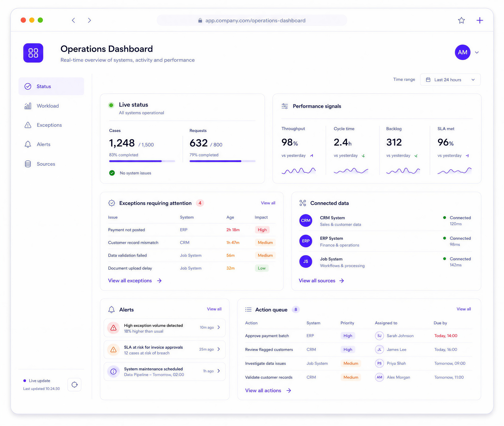This screenshot has height=426, width=504.
Task: Click the SLA met trend up arrow
Action: pos(467,156)
